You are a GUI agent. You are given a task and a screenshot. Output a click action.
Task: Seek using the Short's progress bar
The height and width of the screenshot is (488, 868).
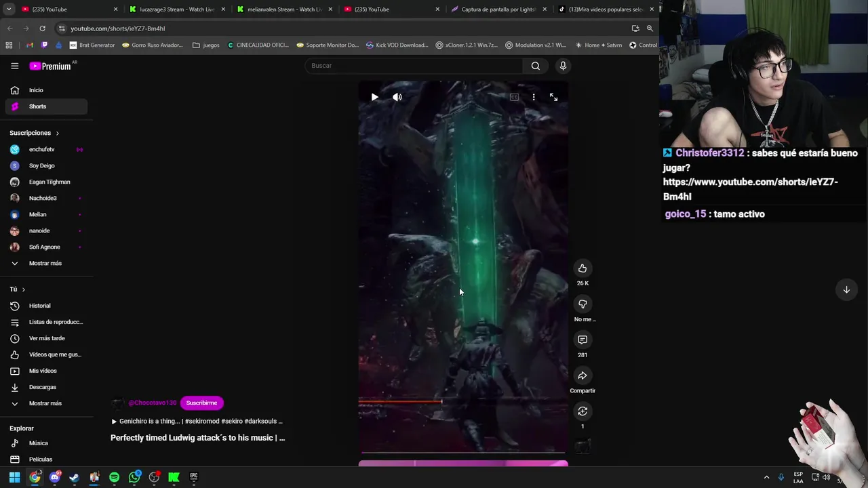(x=463, y=452)
